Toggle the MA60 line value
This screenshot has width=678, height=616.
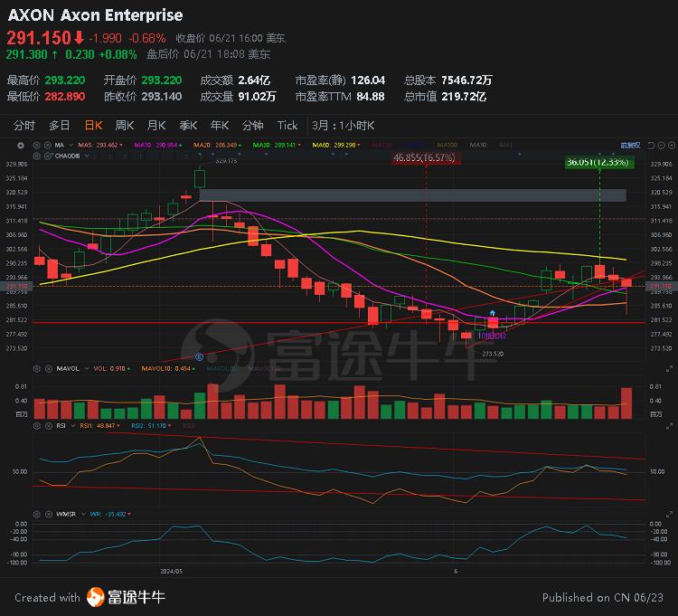point(336,146)
